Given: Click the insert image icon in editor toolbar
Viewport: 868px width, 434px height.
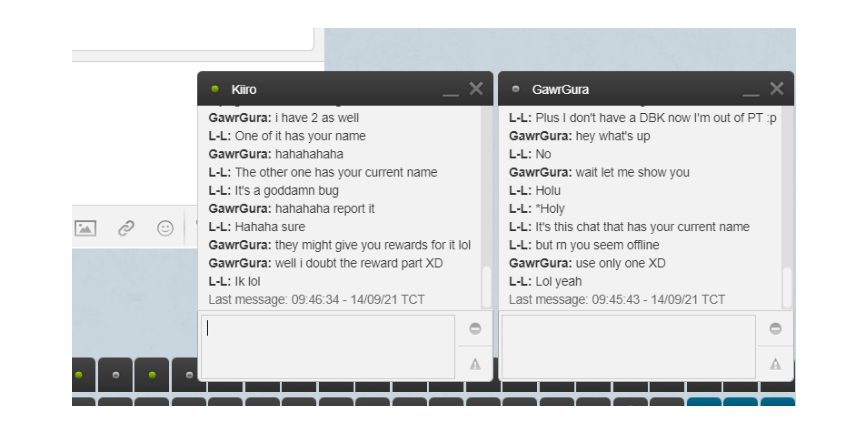Looking at the screenshot, I should click(x=85, y=228).
